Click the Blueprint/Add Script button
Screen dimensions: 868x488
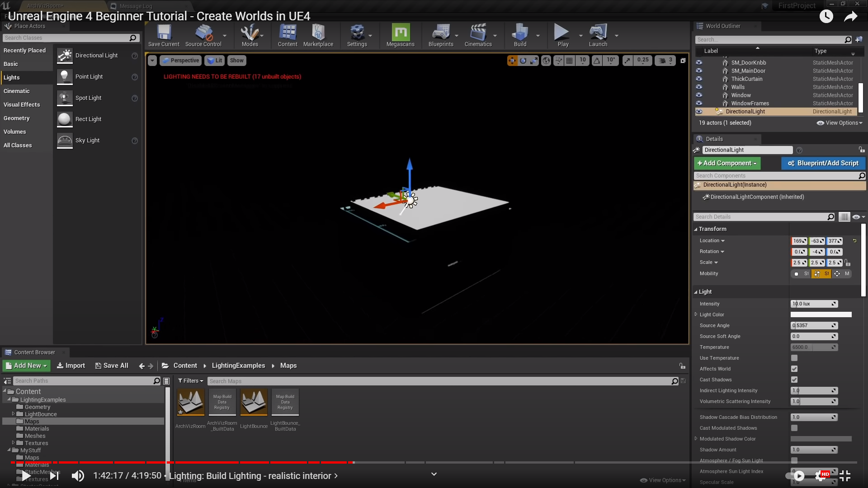coord(823,163)
